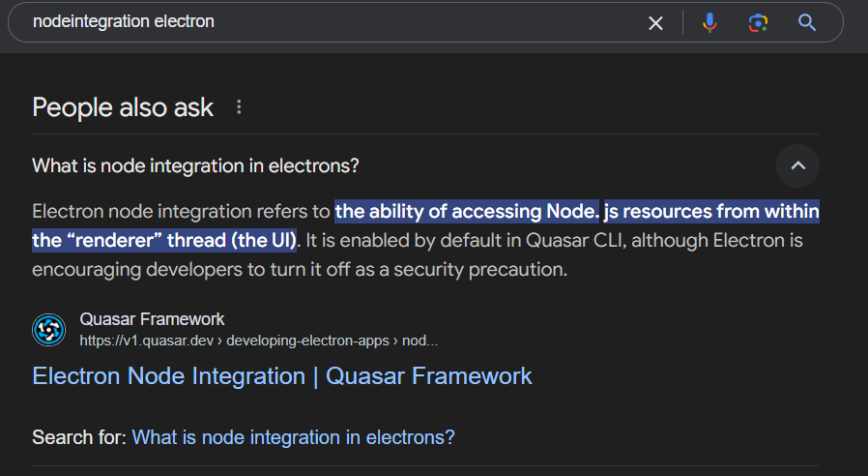This screenshot has height=476, width=868.
Task: Clear the search query with the X icon
Action: coord(655,22)
